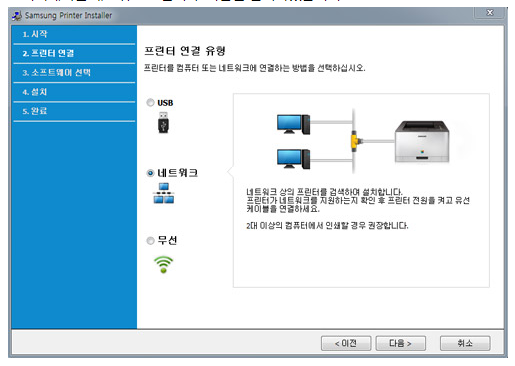The height and width of the screenshot is (366, 515).
Task: Go to step 2. 프린터 연결
Action: pyautogui.click(x=74, y=53)
